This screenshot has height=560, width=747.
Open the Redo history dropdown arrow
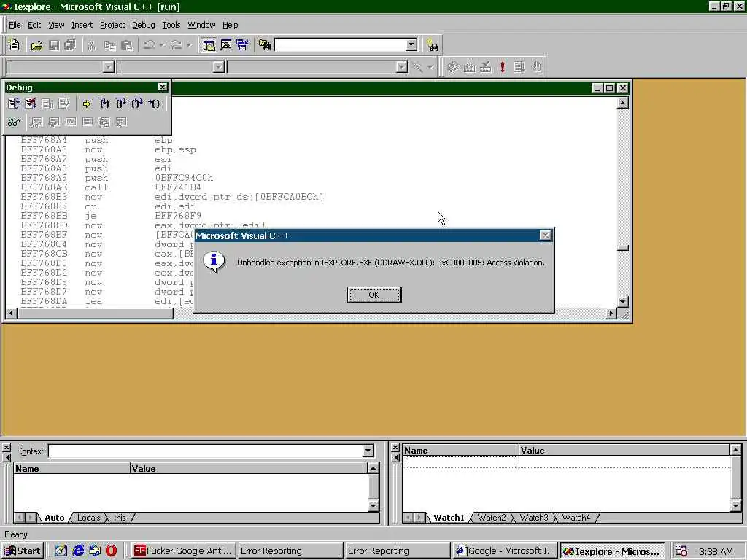[x=189, y=45]
